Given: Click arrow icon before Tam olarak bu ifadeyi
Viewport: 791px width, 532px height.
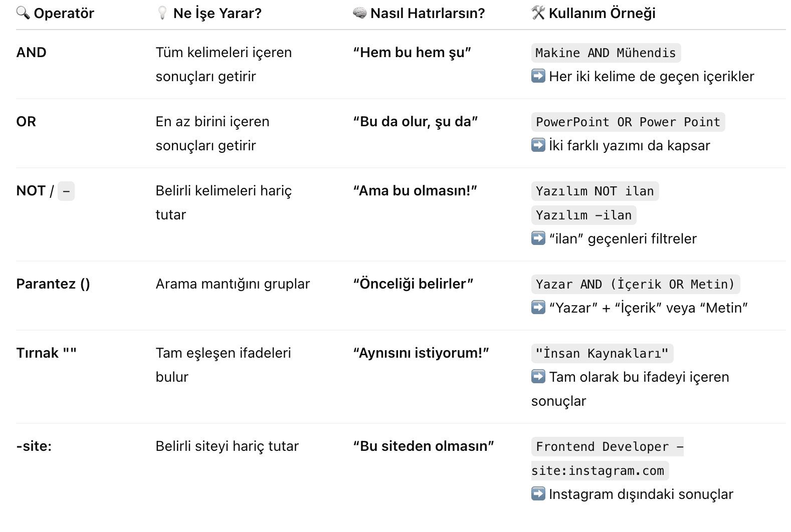Looking at the screenshot, I should 538,377.
